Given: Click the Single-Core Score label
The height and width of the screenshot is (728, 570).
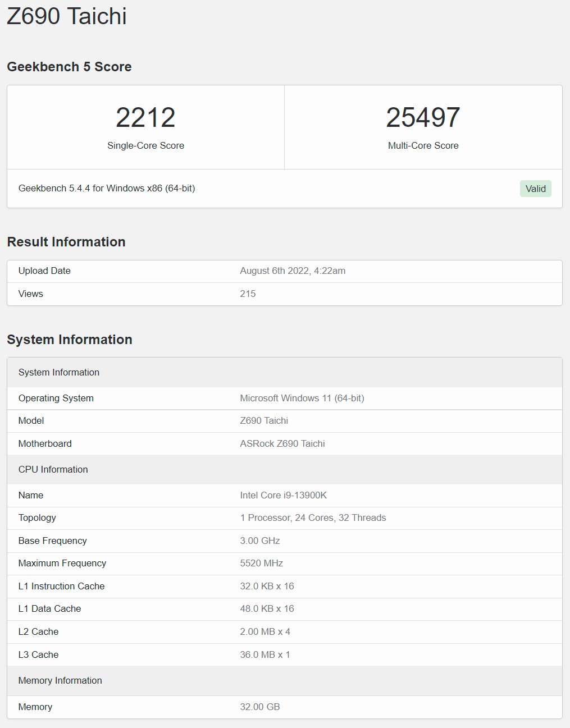Looking at the screenshot, I should coord(145,145).
